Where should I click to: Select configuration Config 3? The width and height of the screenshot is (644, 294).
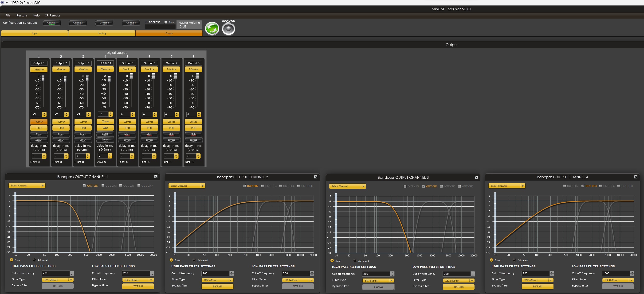tap(104, 23)
